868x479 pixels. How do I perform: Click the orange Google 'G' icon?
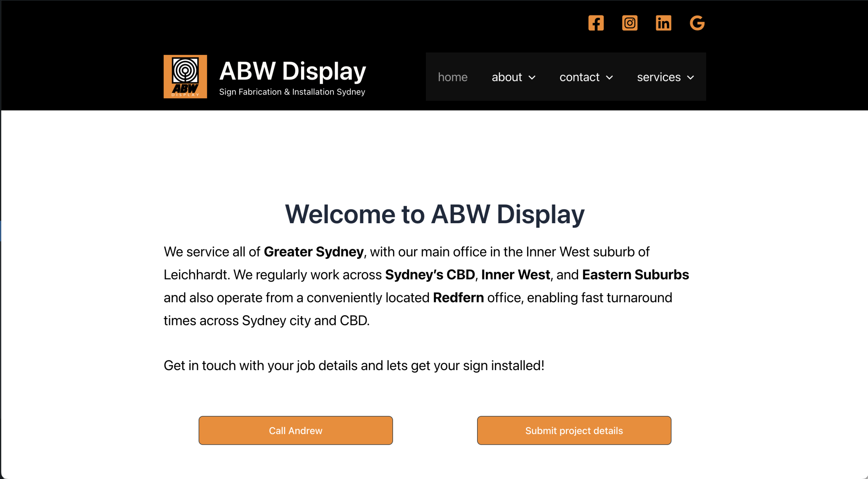697,23
